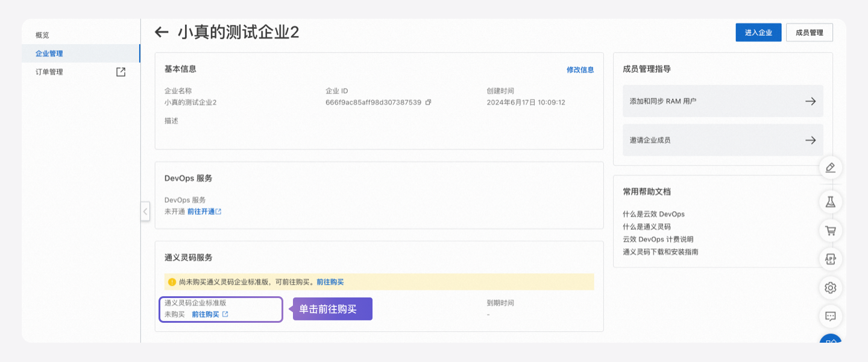Viewport: 868px width, 362px height.
Task: Click 前往购买 next to 未购买
Action: [206, 314]
